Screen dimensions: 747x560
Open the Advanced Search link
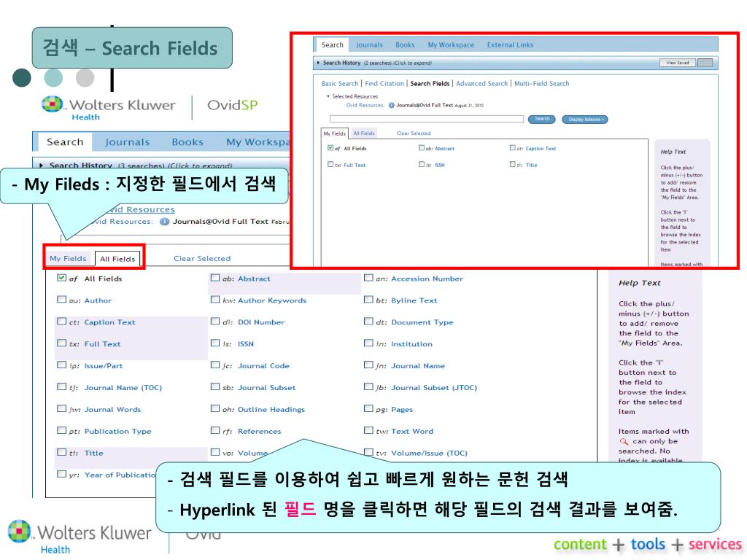[481, 83]
